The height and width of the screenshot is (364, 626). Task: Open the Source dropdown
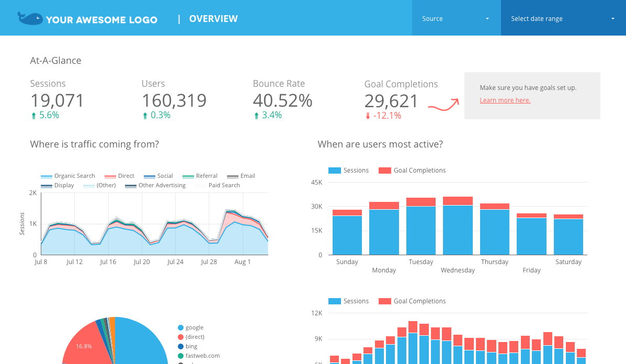[456, 18]
